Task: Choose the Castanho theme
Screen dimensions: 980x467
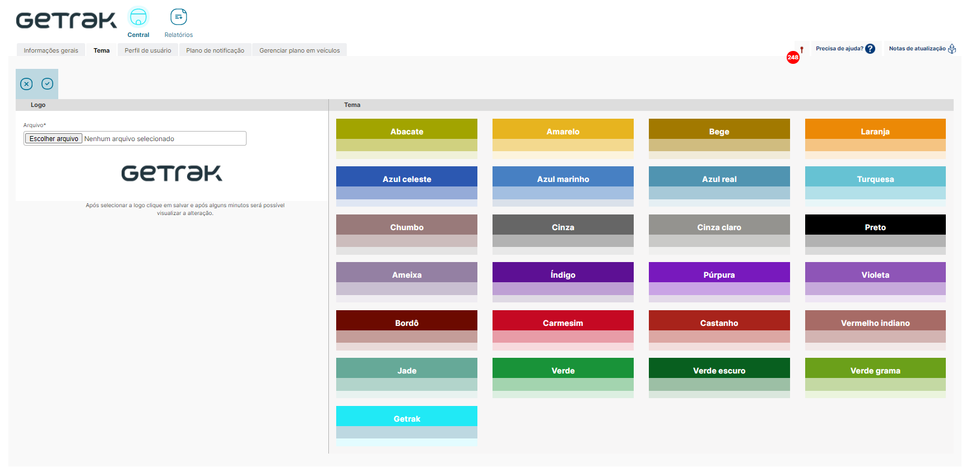Action: coord(719,330)
